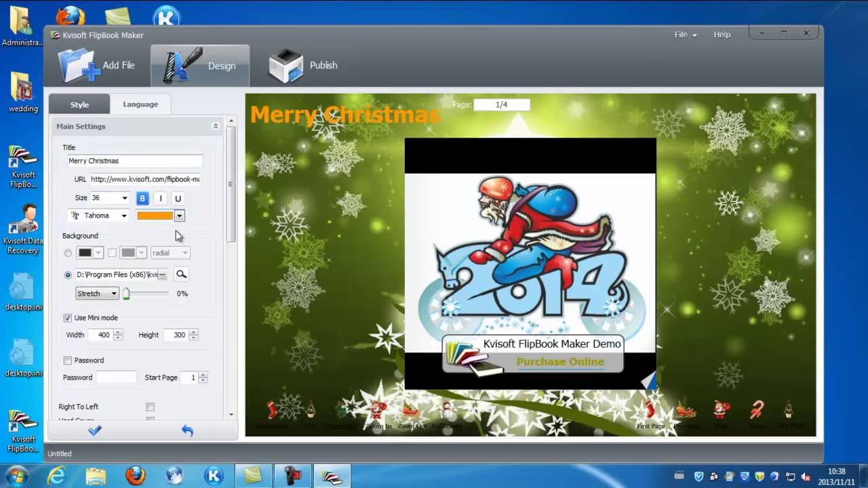Screen dimensions: 868x488
Task: Click the ellipsis button in background path
Action: 162,274
